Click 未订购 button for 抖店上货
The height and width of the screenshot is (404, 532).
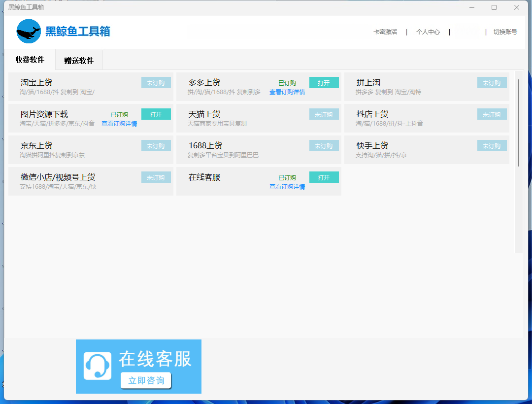[x=492, y=114]
